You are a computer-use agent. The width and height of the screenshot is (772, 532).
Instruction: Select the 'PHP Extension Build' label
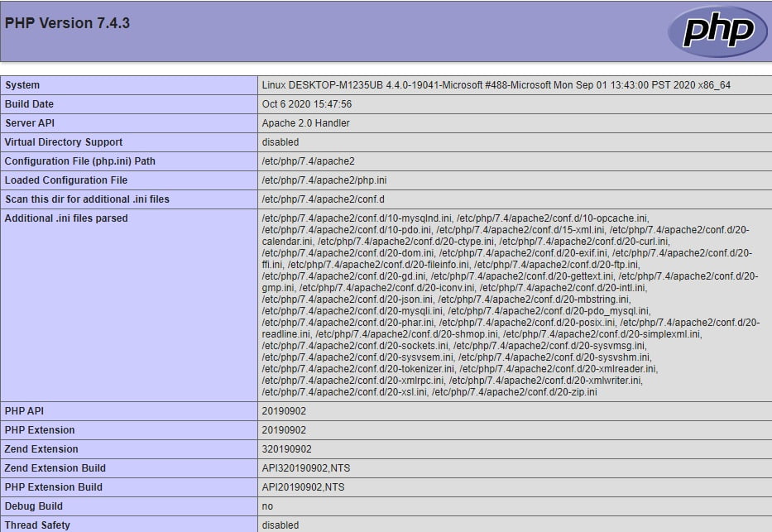pos(53,487)
